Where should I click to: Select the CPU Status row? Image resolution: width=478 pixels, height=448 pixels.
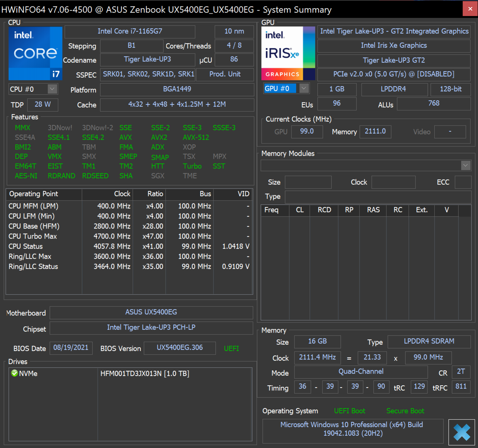coord(129,246)
